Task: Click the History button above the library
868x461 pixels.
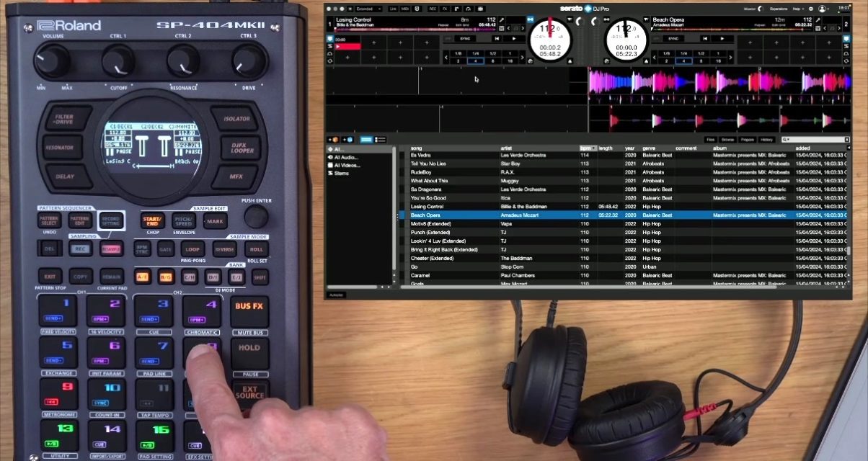Action: point(766,138)
